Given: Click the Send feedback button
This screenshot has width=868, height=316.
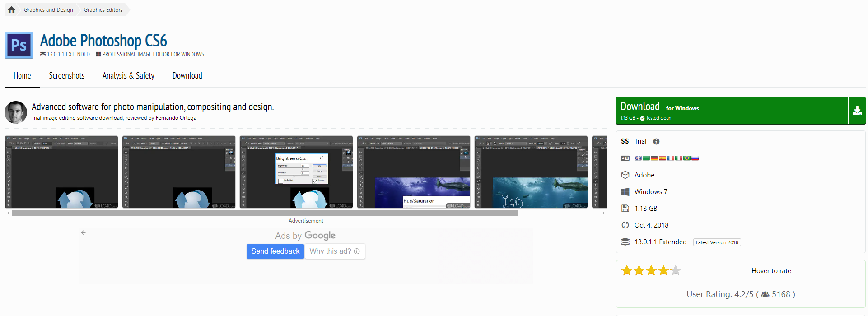Looking at the screenshot, I should [x=275, y=251].
